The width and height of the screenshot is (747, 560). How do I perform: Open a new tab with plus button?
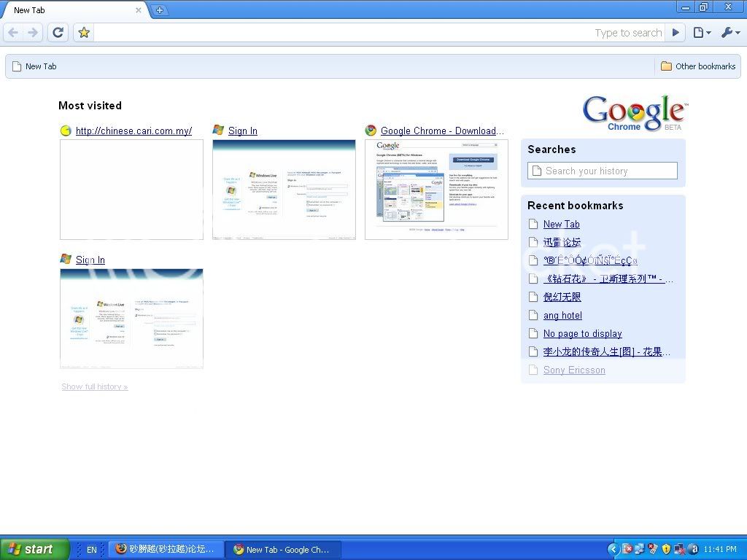point(160,10)
